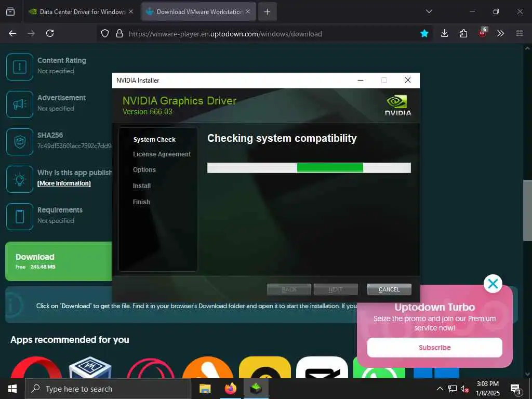The image size is (532, 399).
Task: Click the uBlock Origin extension icon
Action: point(483,33)
